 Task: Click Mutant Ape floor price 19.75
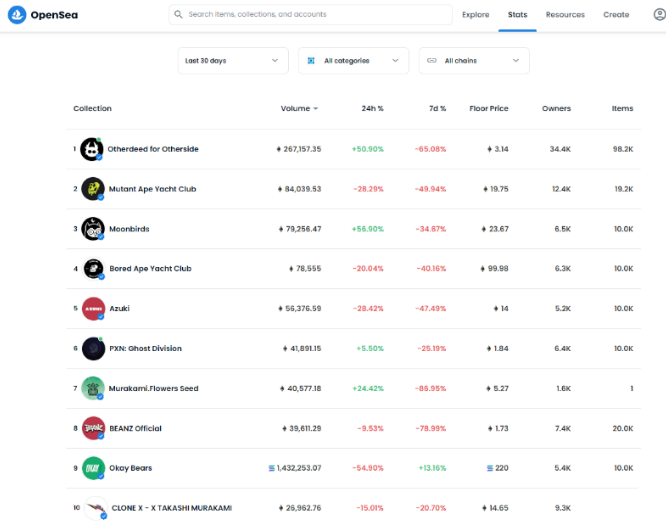[x=499, y=189]
